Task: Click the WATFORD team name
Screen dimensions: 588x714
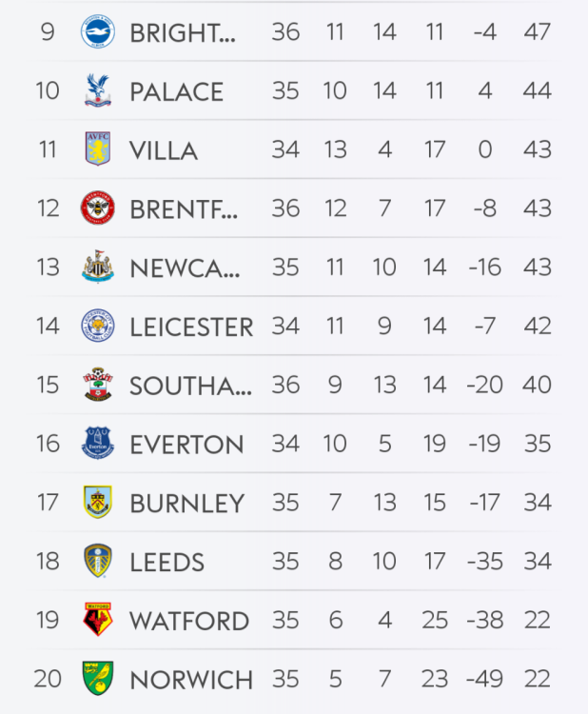Action: 189,622
